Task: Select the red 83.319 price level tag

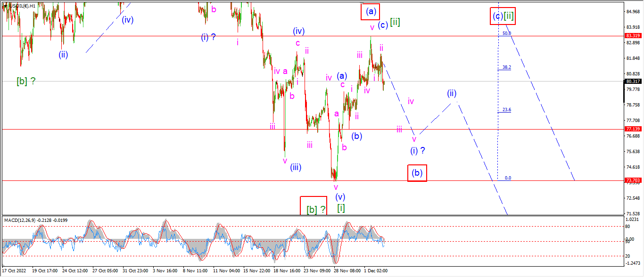Action: coord(632,35)
